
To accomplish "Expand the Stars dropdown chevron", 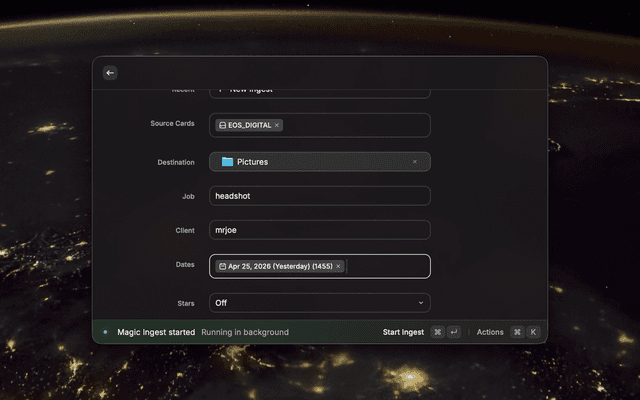I will click(420, 302).
